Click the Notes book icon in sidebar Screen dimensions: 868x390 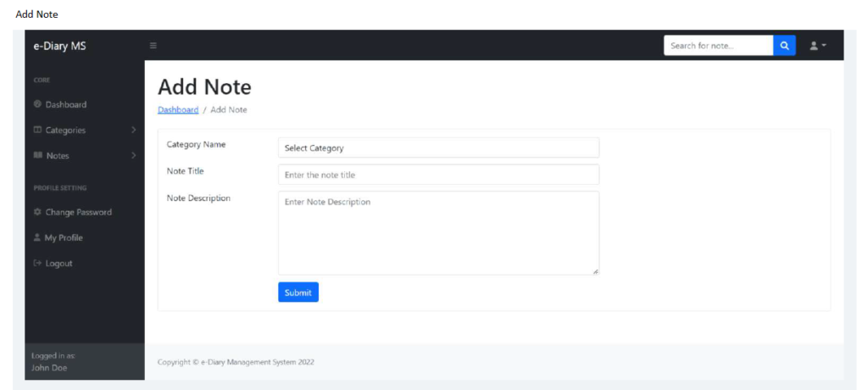pos(37,156)
